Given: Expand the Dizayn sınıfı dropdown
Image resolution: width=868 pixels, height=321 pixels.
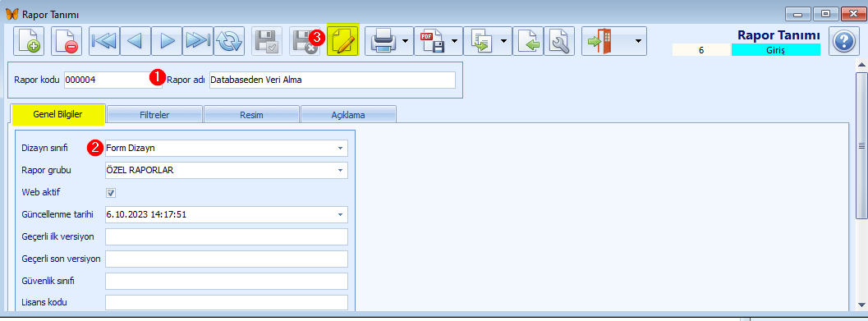Looking at the screenshot, I should point(341,148).
